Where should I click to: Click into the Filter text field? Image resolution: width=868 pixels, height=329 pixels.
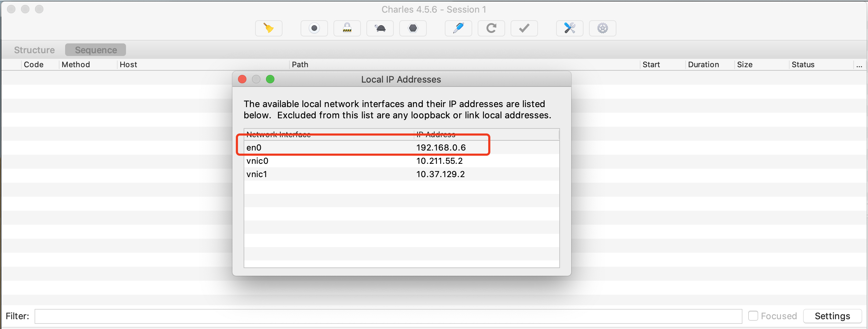tap(388, 316)
